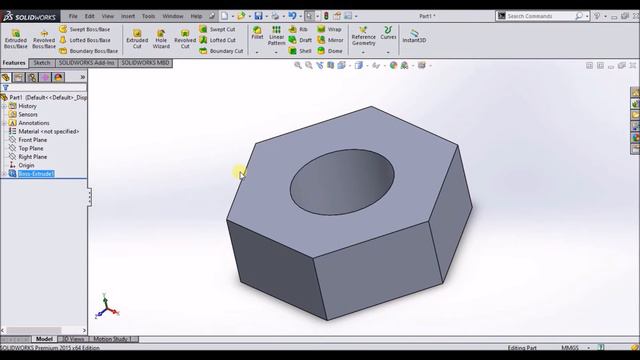Open the Curves dropdown arrow
Viewport: 640px width, 360px height.
pyautogui.click(x=388, y=52)
